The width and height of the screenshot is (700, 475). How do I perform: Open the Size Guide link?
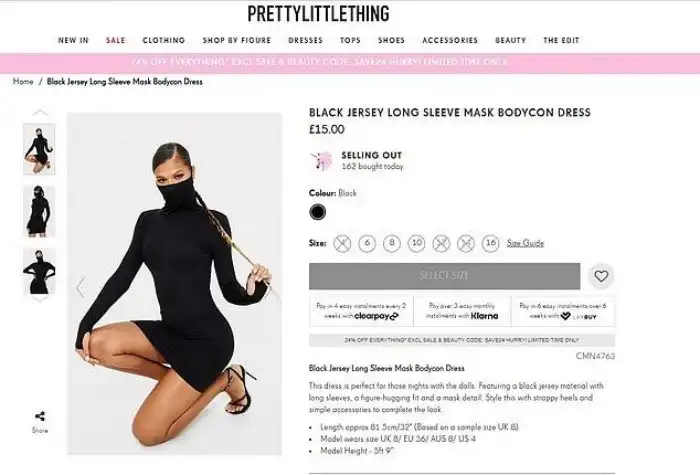(x=525, y=243)
